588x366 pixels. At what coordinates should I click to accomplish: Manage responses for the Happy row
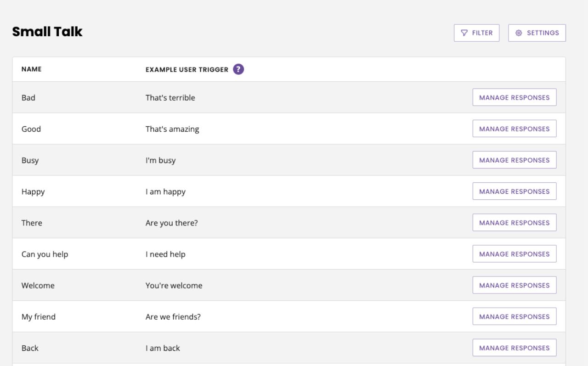514,191
